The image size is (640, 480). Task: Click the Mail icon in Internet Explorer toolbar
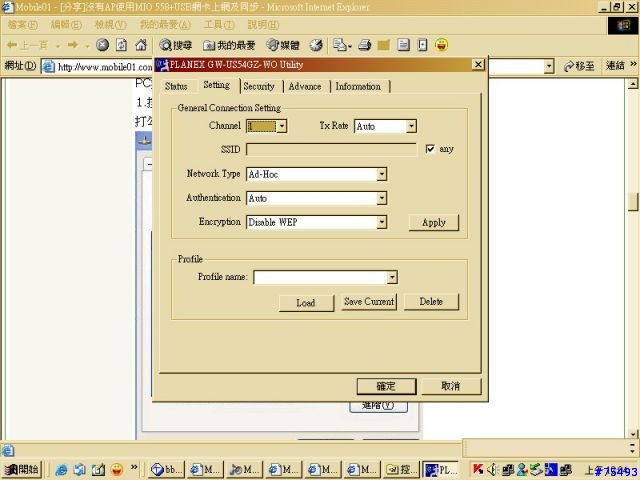(340, 45)
